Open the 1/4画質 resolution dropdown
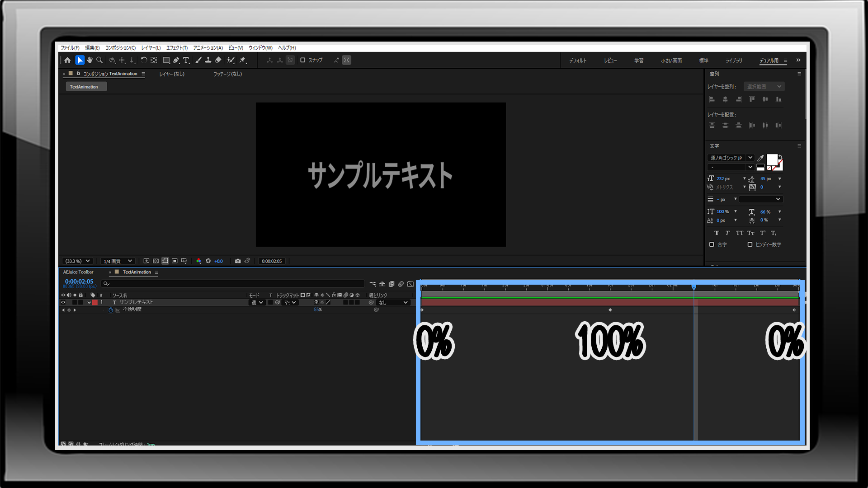The height and width of the screenshot is (488, 868). (x=118, y=261)
